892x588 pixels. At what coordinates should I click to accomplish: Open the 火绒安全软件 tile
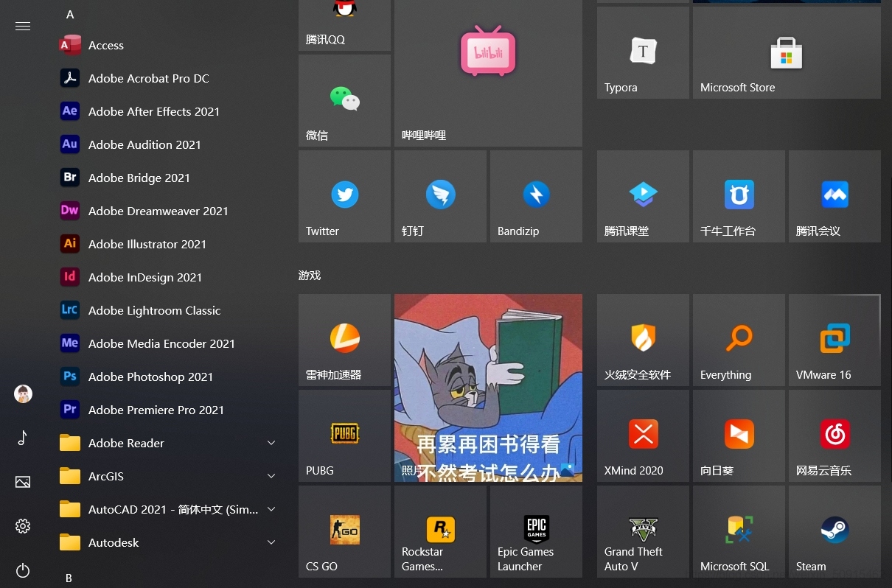click(x=643, y=340)
